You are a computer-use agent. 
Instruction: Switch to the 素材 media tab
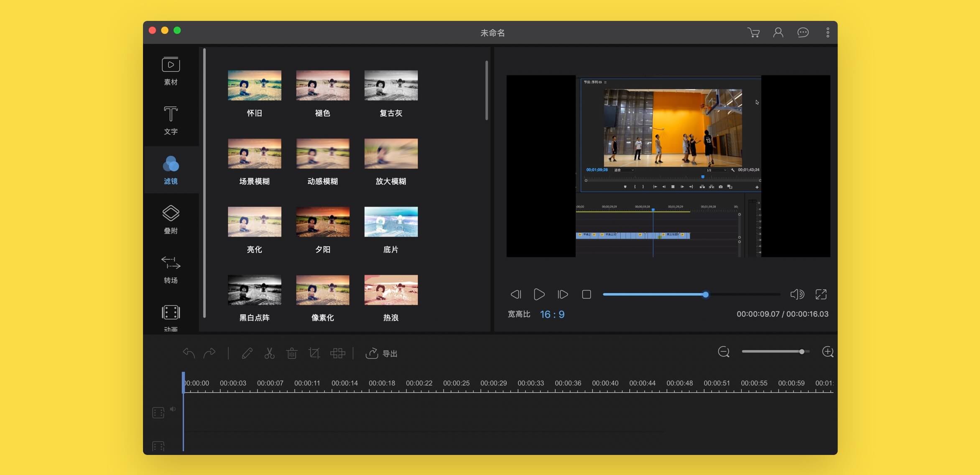[171, 71]
